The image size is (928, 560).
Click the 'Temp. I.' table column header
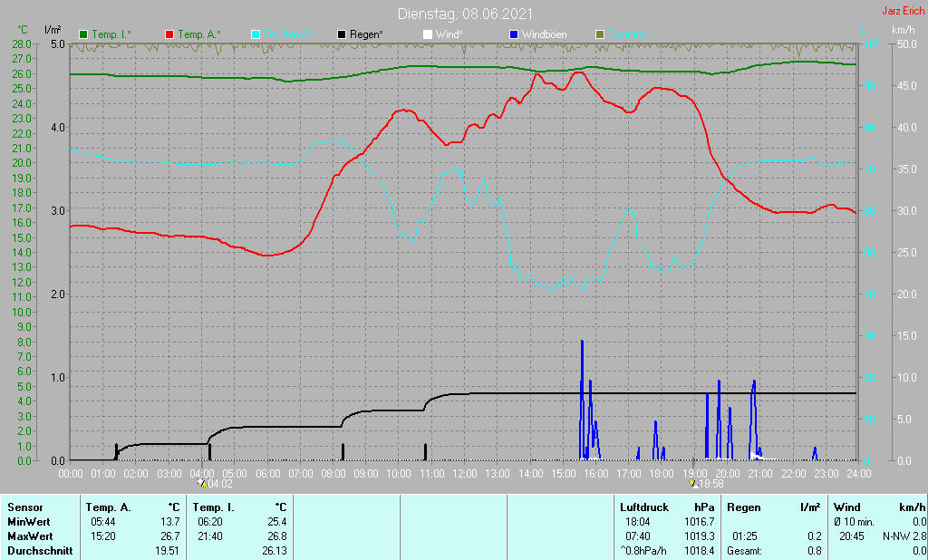coord(214,507)
